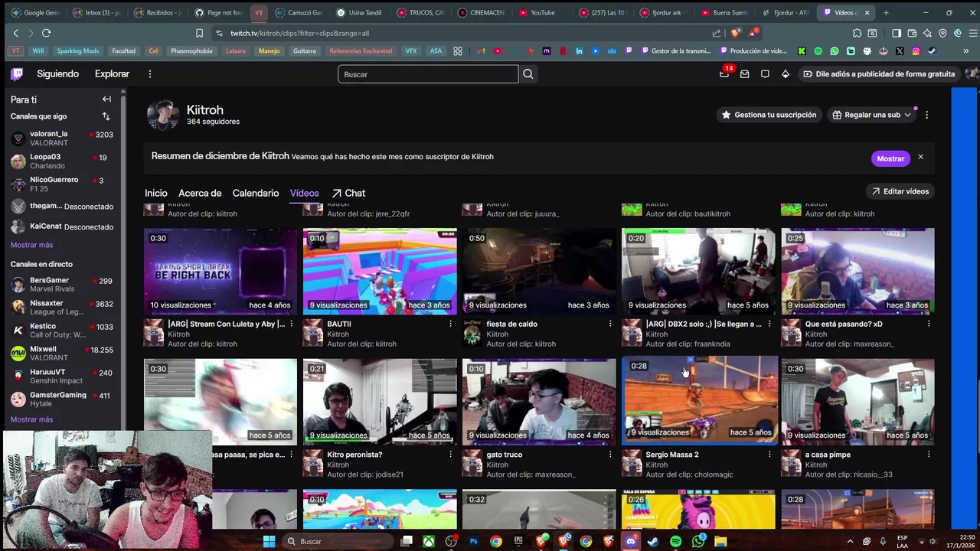The width and height of the screenshot is (980, 551).
Task: Click the Brave Shields lion icon
Action: [735, 33]
